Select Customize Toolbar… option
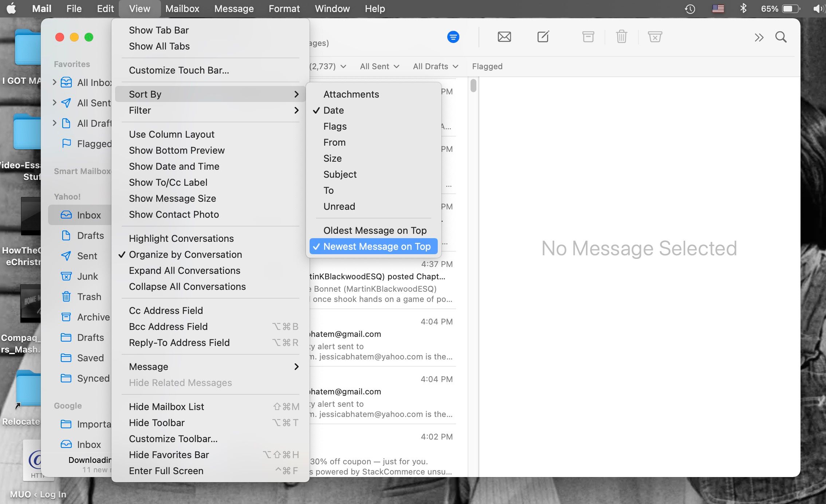 click(x=173, y=439)
